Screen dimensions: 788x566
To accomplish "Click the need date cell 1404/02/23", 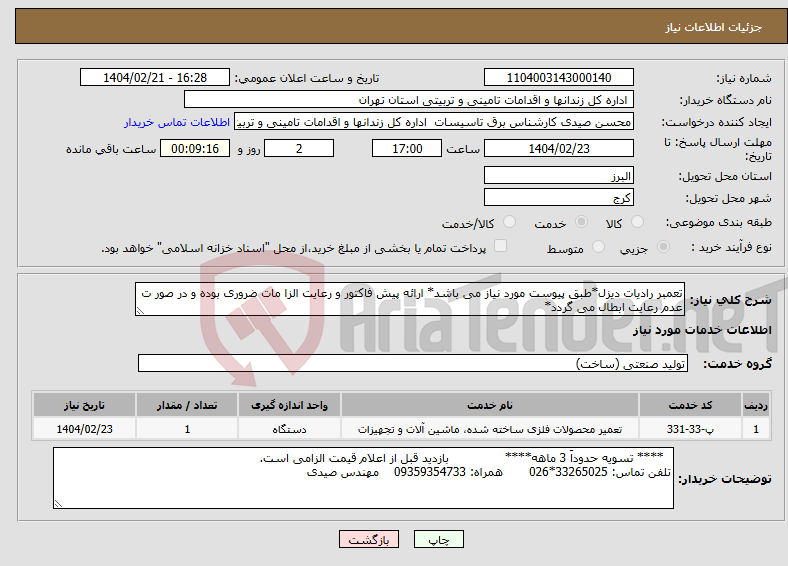I will (84, 429).
